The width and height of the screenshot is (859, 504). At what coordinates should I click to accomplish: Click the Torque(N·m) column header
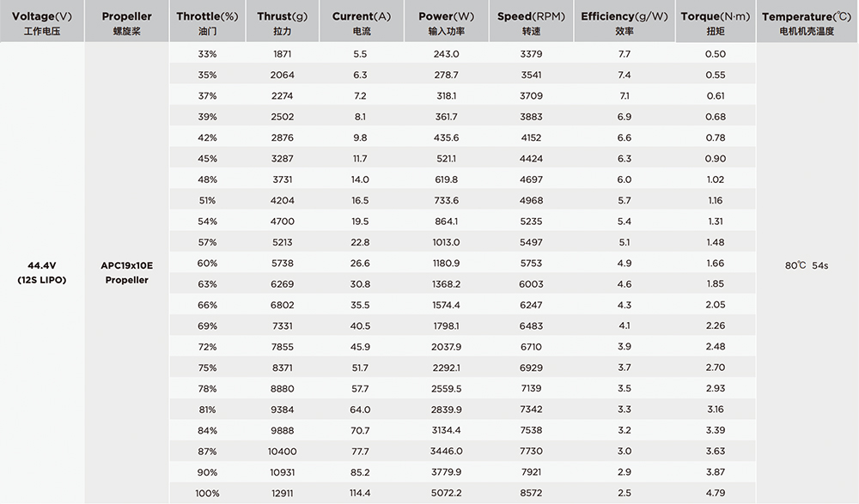tap(715, 22)
